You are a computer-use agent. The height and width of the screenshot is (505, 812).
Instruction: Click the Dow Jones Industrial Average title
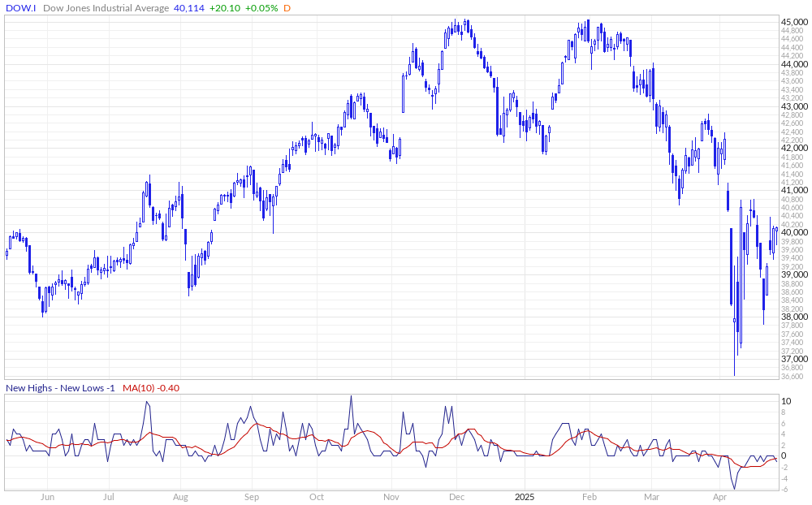pos(106,8)
